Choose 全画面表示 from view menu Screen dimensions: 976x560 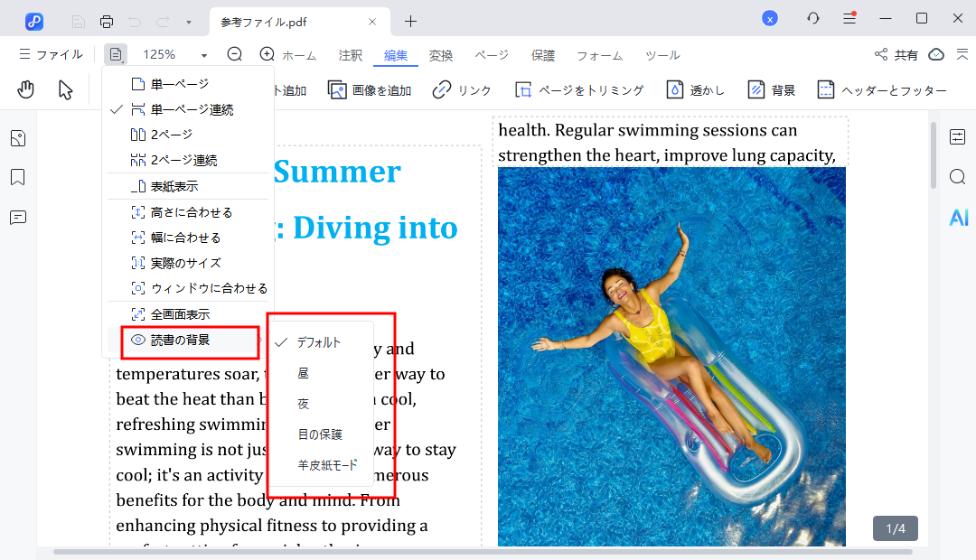[180, 314]
